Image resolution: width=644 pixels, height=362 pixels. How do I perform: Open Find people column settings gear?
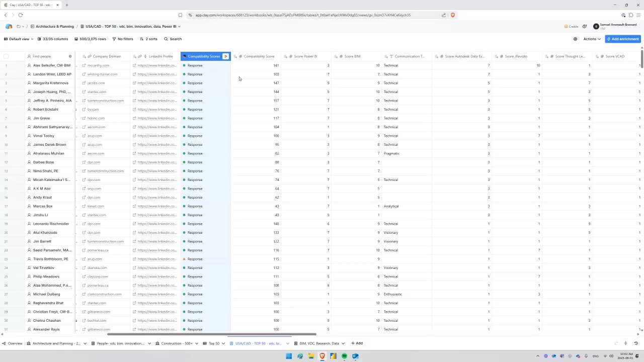[x=70, y=56]
